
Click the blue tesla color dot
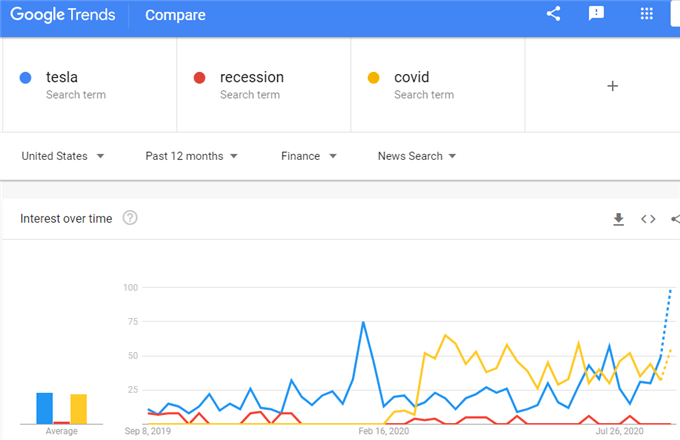pos(26,78)
